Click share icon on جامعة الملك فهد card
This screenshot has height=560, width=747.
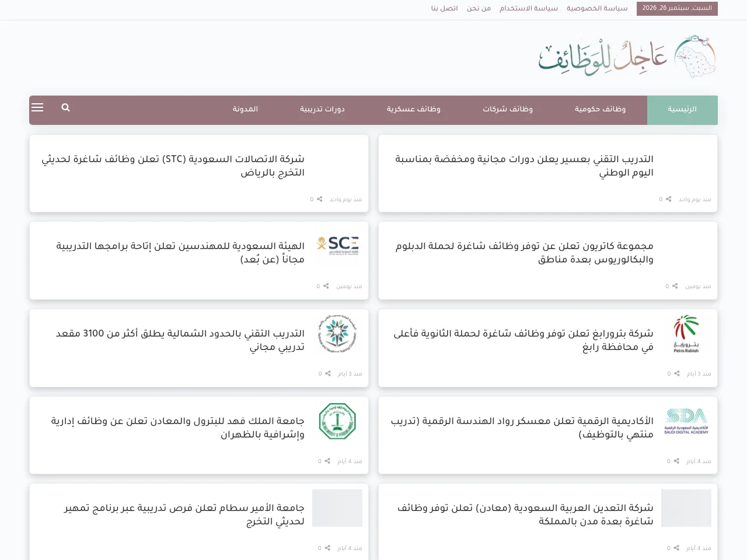327,461
